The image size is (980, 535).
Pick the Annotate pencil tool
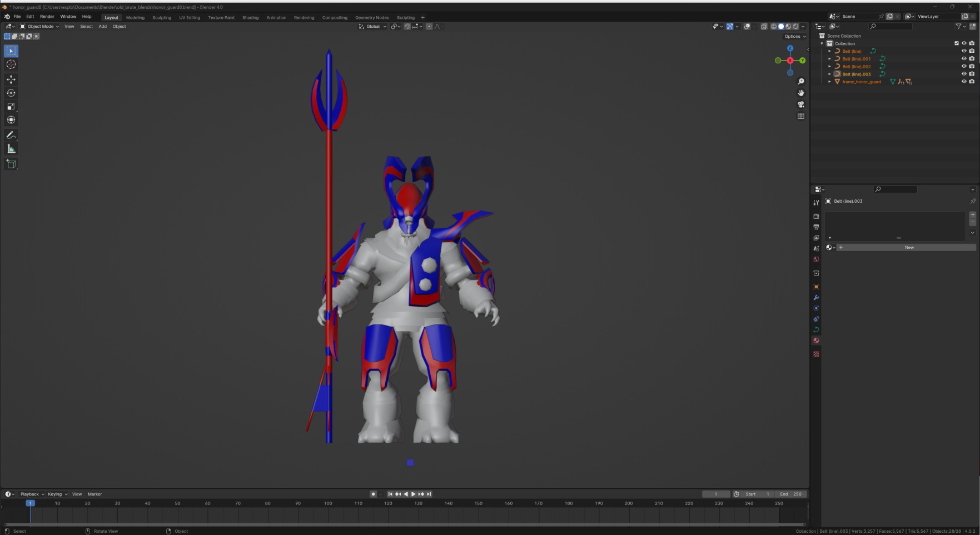click(11, 135)
